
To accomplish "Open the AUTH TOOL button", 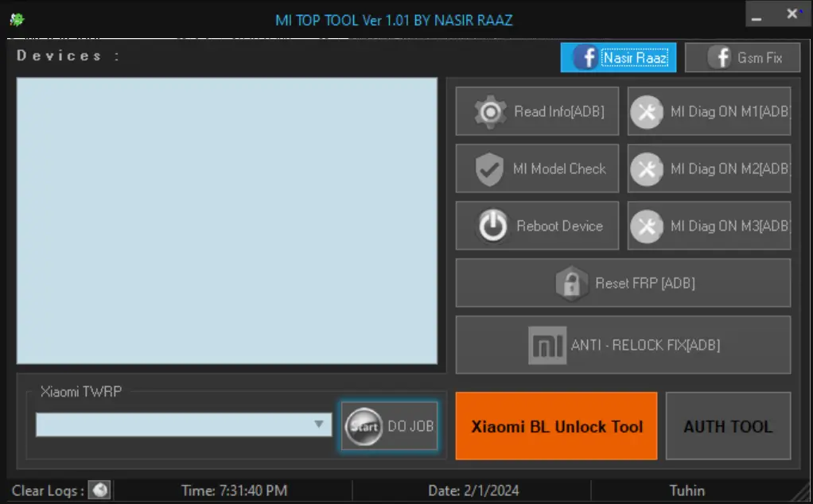I will point(727,426).
